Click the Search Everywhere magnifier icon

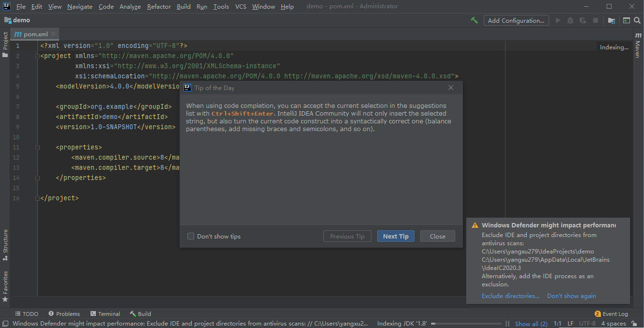pyautogui.click(x=638, y=20)
